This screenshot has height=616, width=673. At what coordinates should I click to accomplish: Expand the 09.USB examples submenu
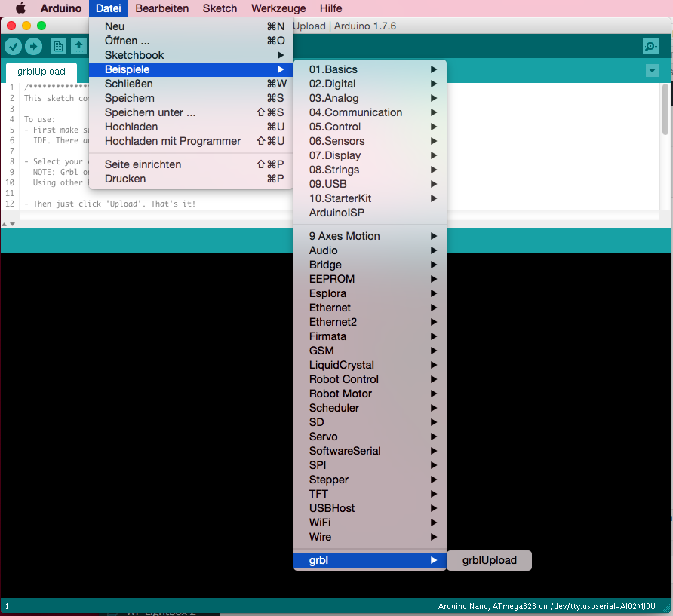(x=370, y=184)
